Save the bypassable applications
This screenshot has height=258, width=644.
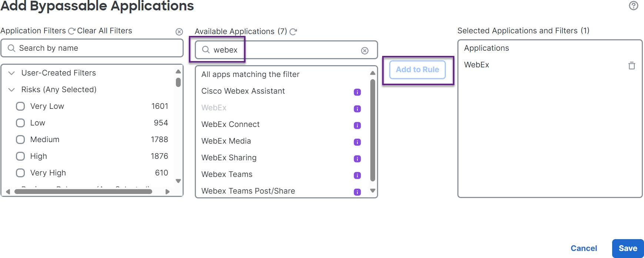coord(628,248)
